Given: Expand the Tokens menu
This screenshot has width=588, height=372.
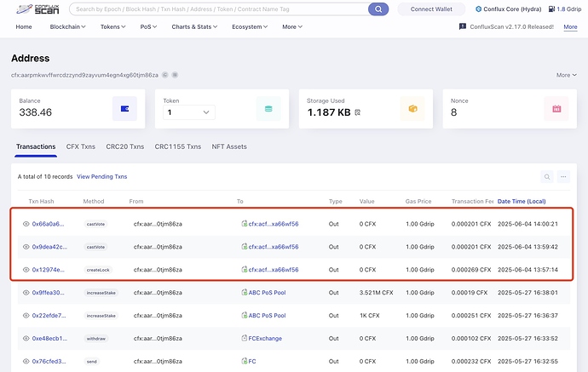Looking at the screenshot, I should 112,26.
